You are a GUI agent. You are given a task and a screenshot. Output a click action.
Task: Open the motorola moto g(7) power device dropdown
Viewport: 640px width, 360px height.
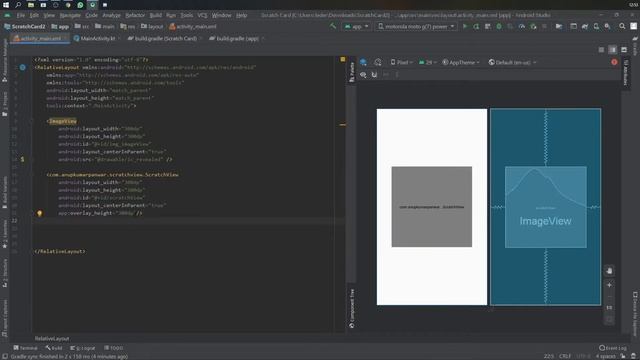pyautogui.click(x=416, y=26)
